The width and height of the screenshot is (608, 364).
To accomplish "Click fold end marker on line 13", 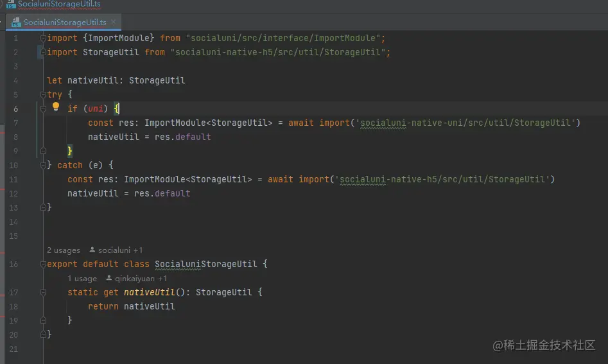I will (43, 207).
